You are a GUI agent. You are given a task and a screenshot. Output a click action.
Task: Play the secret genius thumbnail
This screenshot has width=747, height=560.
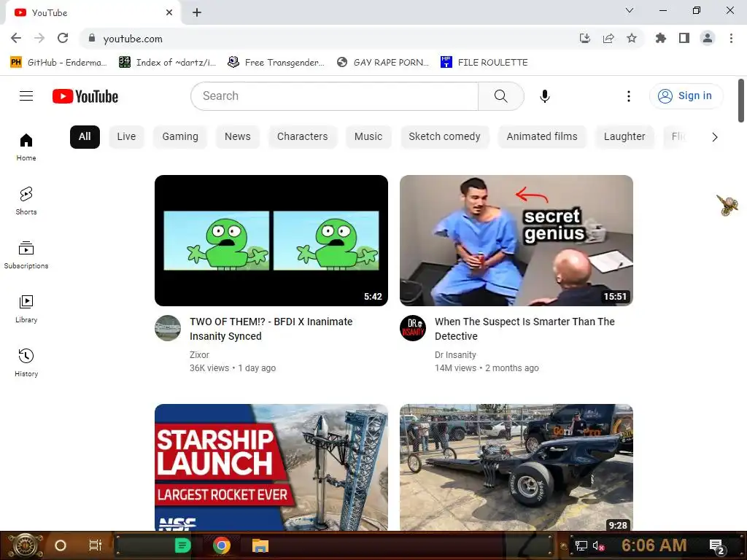point(516,241)
